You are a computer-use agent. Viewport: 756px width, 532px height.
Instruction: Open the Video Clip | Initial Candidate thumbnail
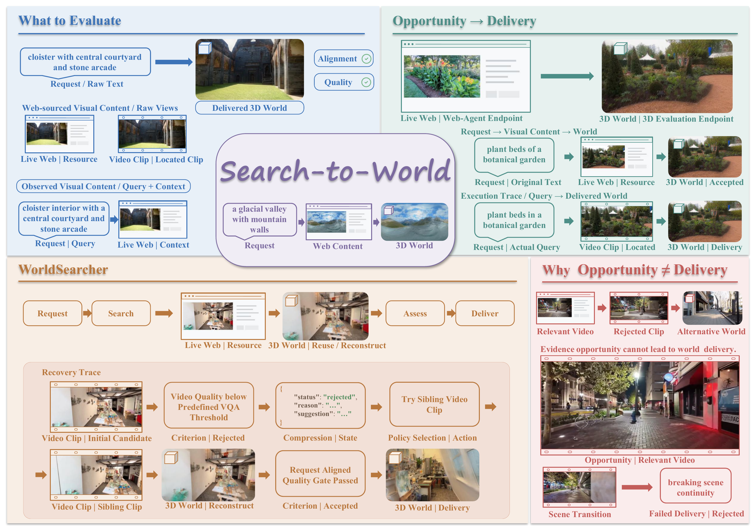[96, 407]
